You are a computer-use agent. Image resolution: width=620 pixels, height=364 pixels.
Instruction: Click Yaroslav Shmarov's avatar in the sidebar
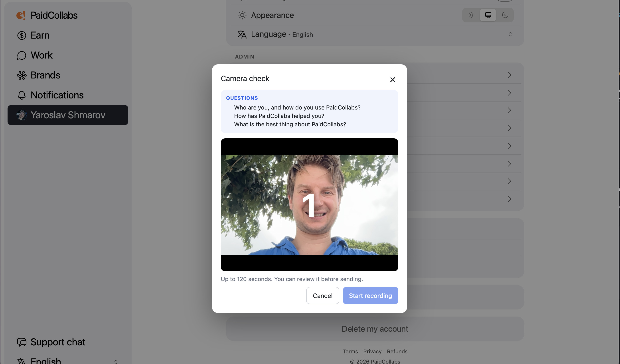(22, 115)
